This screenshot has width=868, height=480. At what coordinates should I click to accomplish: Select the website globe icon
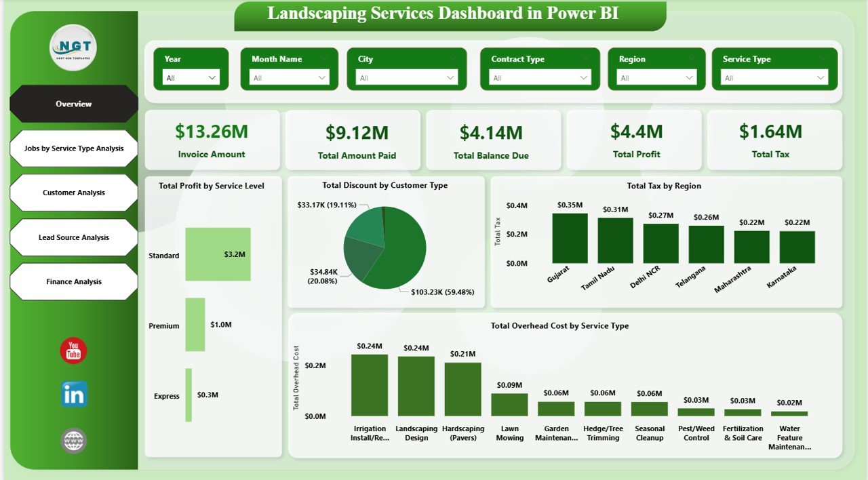pyautogui.click(x=73, y=440)
